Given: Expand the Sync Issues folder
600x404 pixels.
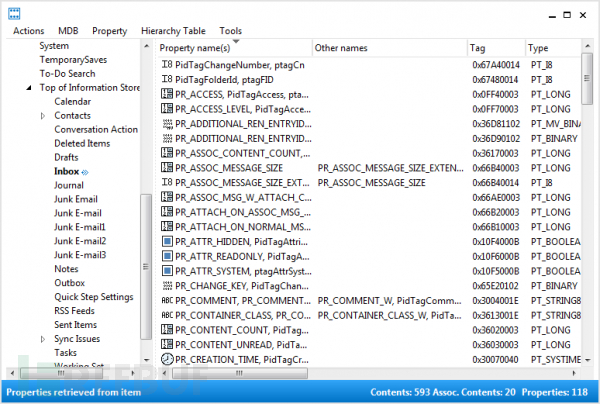Looking at the screenshot, I should (x=43, y=339).
